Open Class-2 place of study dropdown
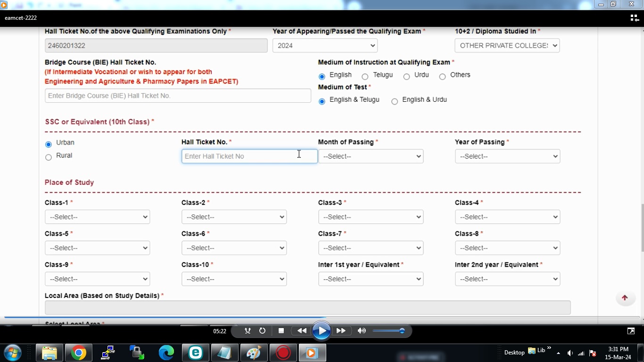This screenshot has width=644, height=362. point(234,217)
